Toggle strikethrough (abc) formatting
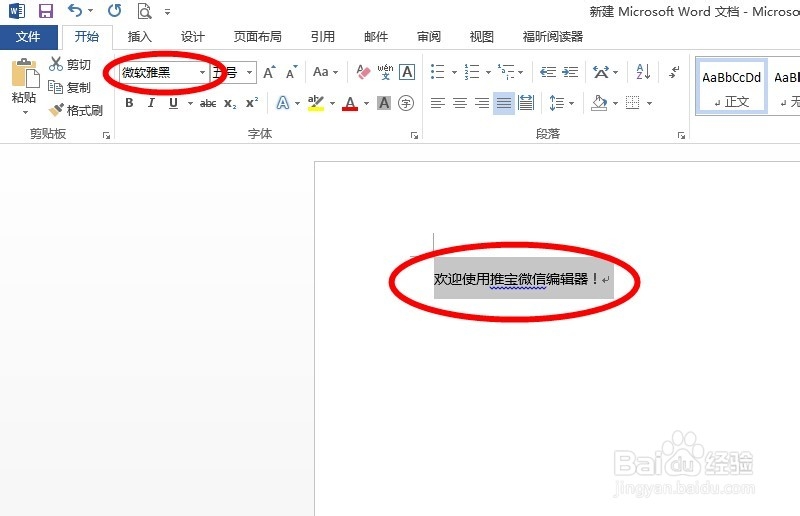Screen dimensions: 800x516 point(208,104)
